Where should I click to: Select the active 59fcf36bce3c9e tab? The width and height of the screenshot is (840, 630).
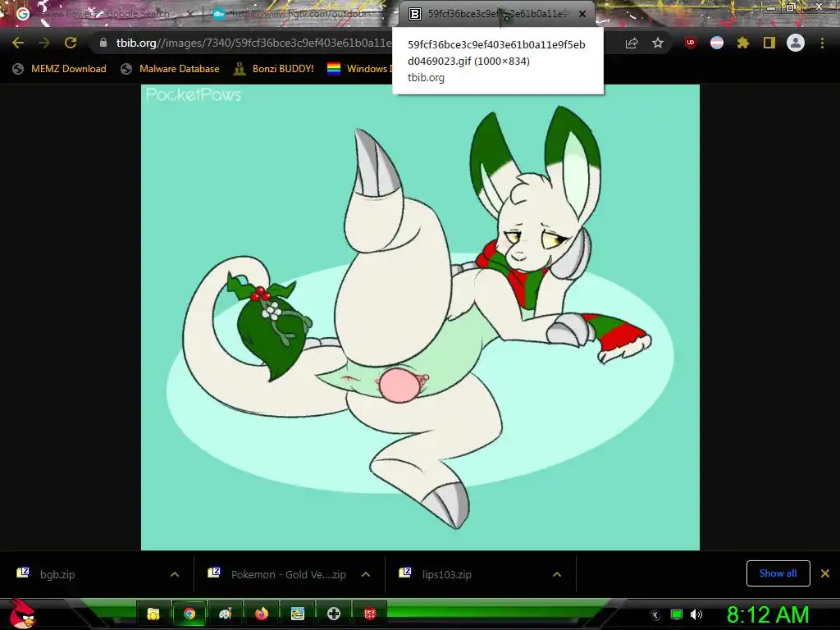(495, 15)
